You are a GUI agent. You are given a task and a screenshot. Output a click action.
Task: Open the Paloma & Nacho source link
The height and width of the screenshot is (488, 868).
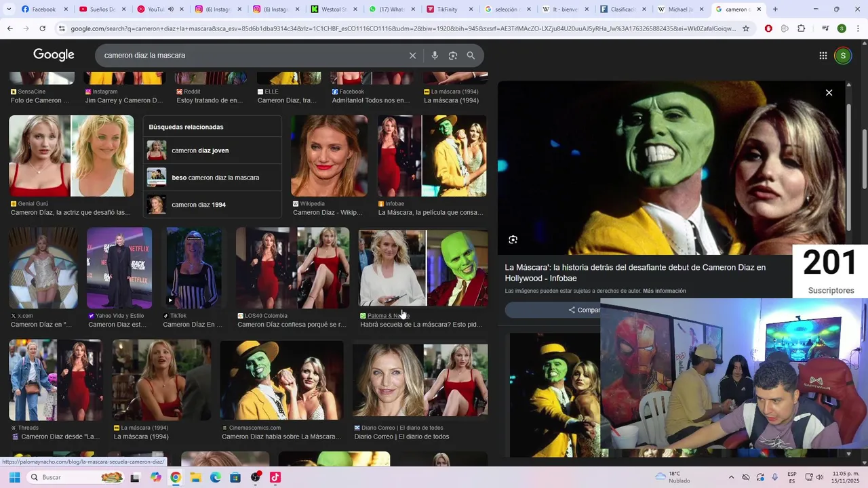[388, 316]
